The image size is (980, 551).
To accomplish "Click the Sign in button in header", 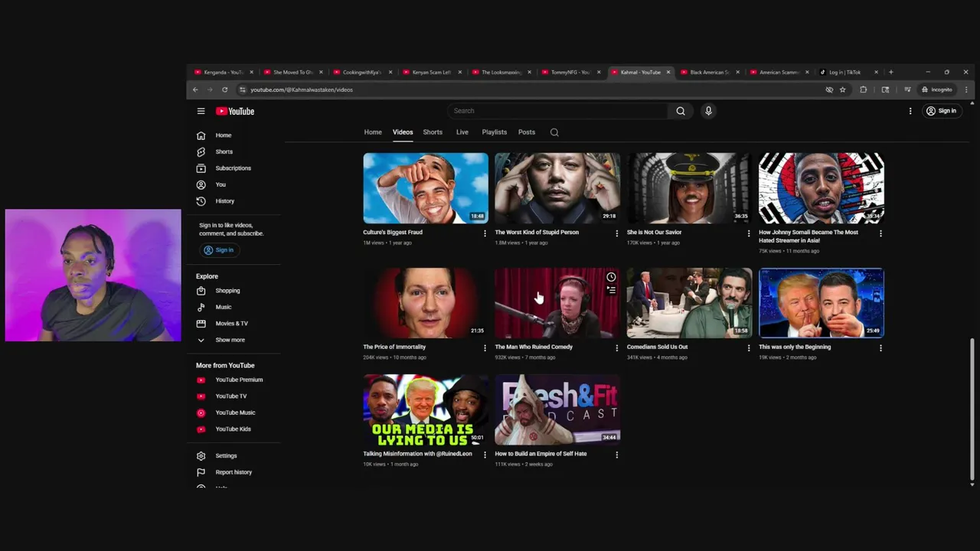I will (x=941, y=111).
